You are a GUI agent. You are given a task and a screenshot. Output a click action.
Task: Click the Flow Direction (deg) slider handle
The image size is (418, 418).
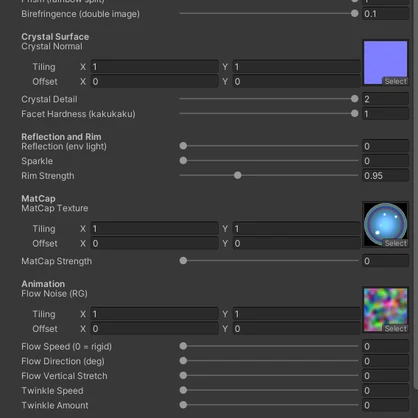pyautogui.click(x=183, y=361)
